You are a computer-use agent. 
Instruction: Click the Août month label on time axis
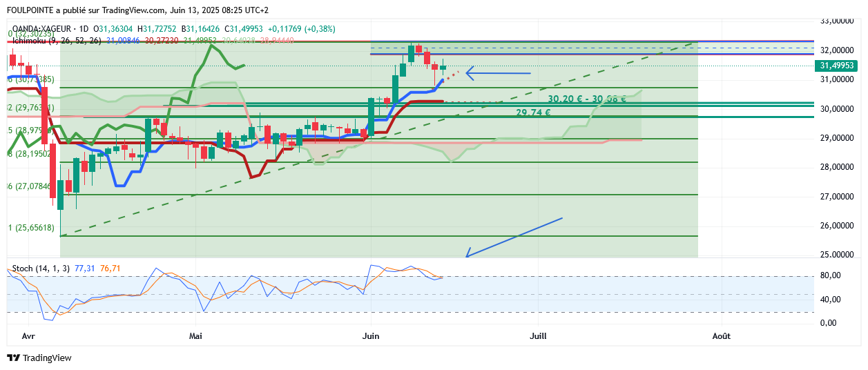coord(721,336)
